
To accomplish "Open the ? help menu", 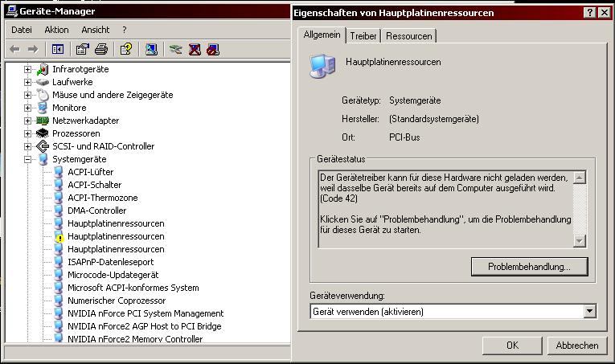I will pos(125,30).
